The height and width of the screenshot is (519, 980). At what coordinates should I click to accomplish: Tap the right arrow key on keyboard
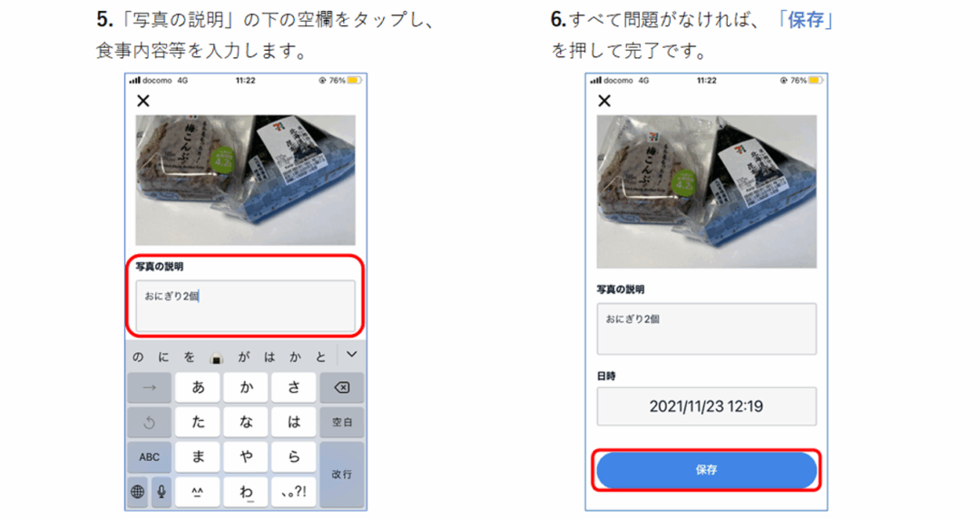(x=150, y=387)
